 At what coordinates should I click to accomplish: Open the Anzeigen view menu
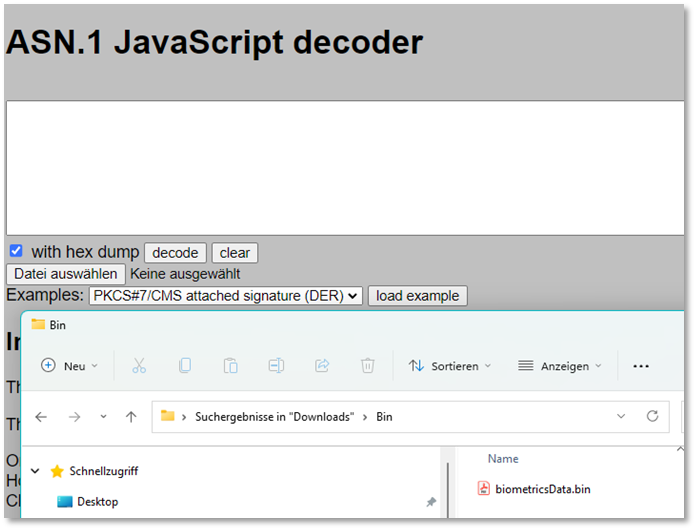[560, 366]
